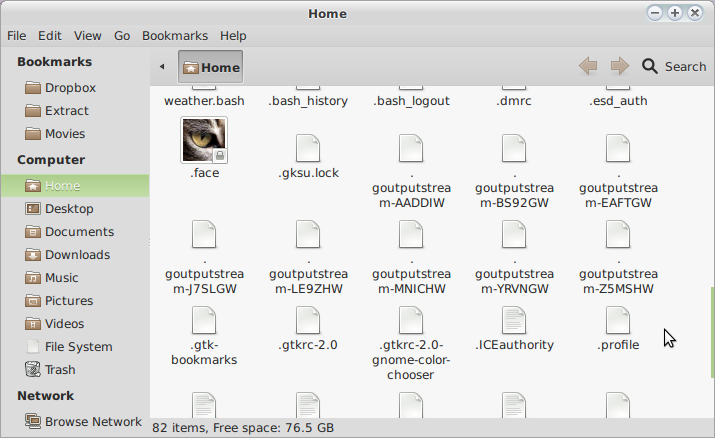Viewport: 715px width, 438px height.
Task: Select the .face thumbnail image
Action: (x=204, y=140)
